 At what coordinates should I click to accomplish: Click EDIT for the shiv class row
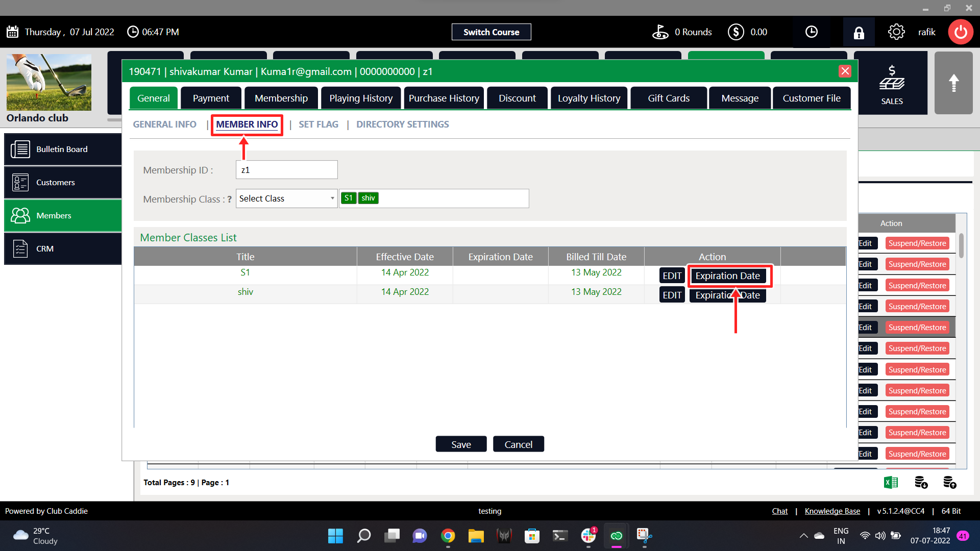coord(672,295)
